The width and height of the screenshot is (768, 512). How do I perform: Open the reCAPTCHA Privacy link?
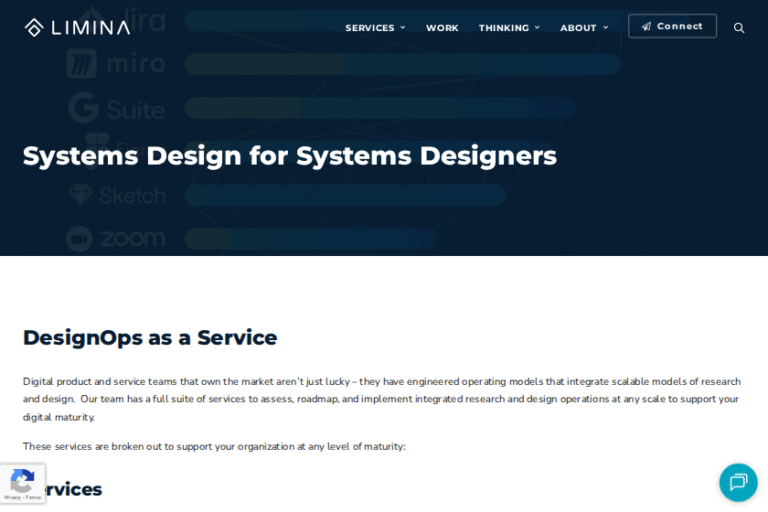pyautogui.click(x=11, y=497)
